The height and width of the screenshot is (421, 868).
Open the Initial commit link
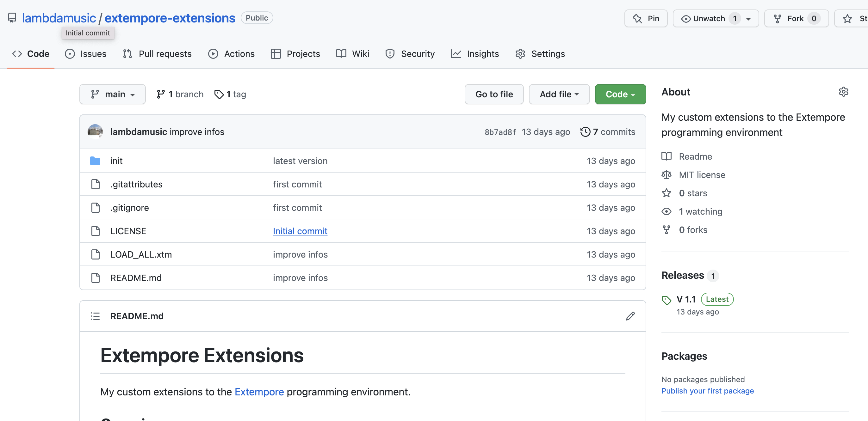[300, 231]
